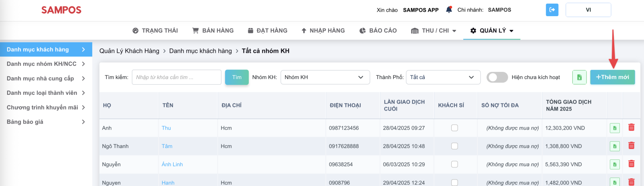The image size is (644, 186).
Task: Go to the BÁN HÀNG menu
Action: tap(213, 31)
